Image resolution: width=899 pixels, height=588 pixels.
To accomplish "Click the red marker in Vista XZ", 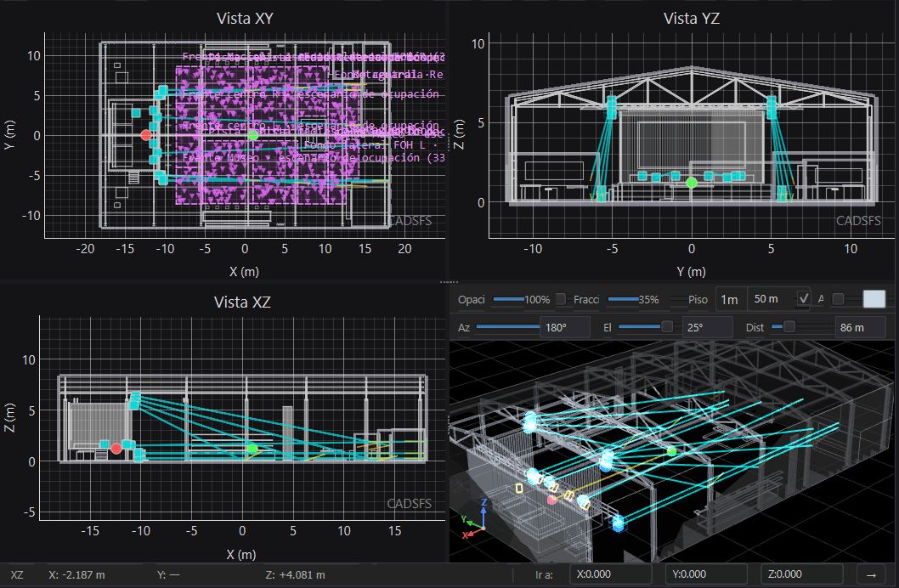I will [116, 448].
